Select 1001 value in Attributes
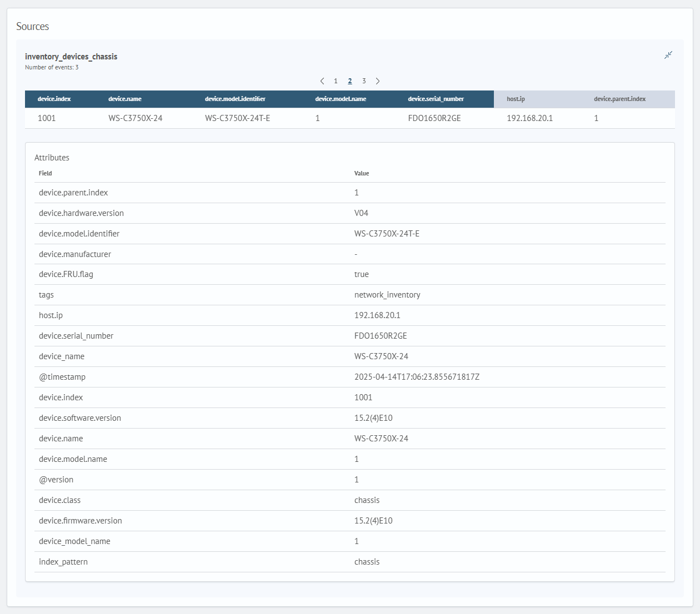The image size is (700, 614). point(363,397)
